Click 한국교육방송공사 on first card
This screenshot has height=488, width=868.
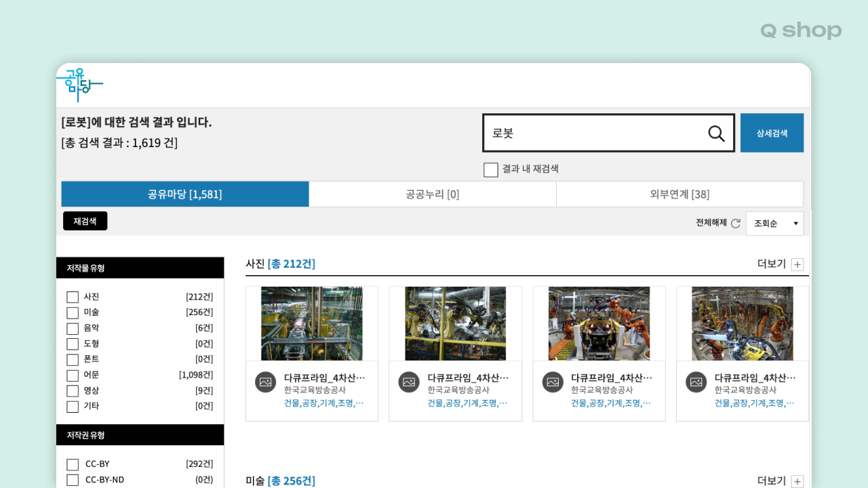click(x=315, y=390)
